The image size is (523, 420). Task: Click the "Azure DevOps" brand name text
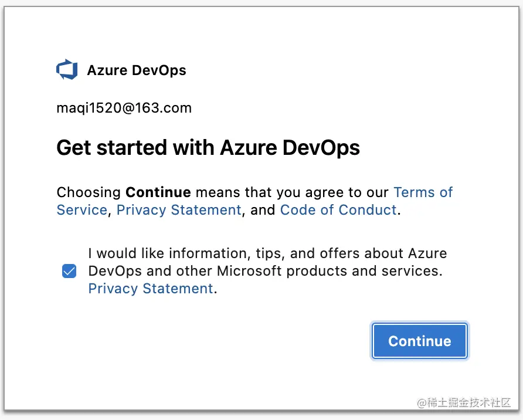coord(137,71)
